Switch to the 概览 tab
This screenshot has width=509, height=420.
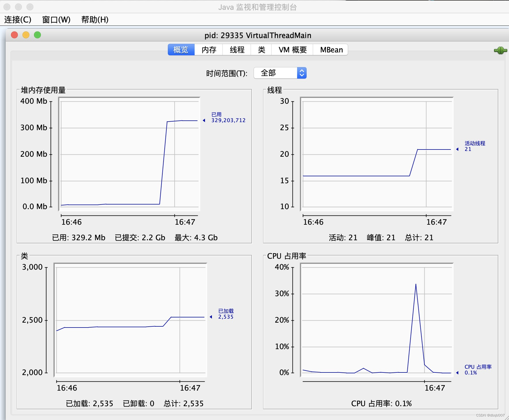[x=181, y=50]
